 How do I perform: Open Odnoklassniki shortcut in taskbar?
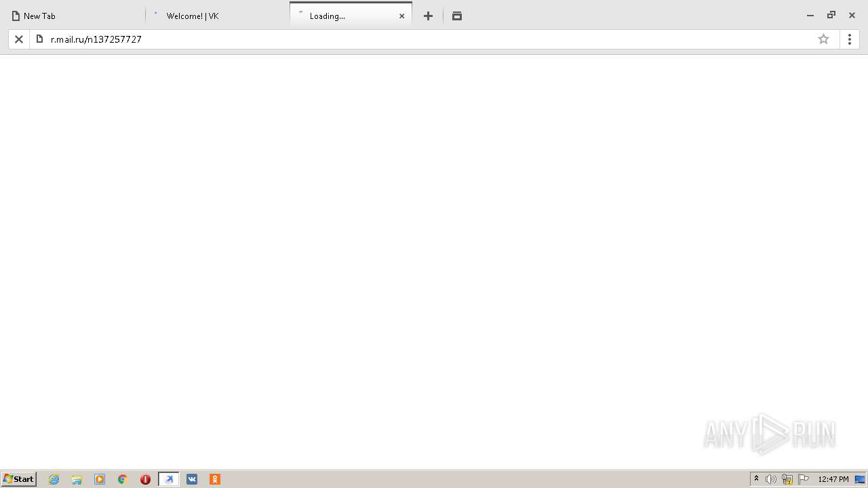tap(215, 479)
